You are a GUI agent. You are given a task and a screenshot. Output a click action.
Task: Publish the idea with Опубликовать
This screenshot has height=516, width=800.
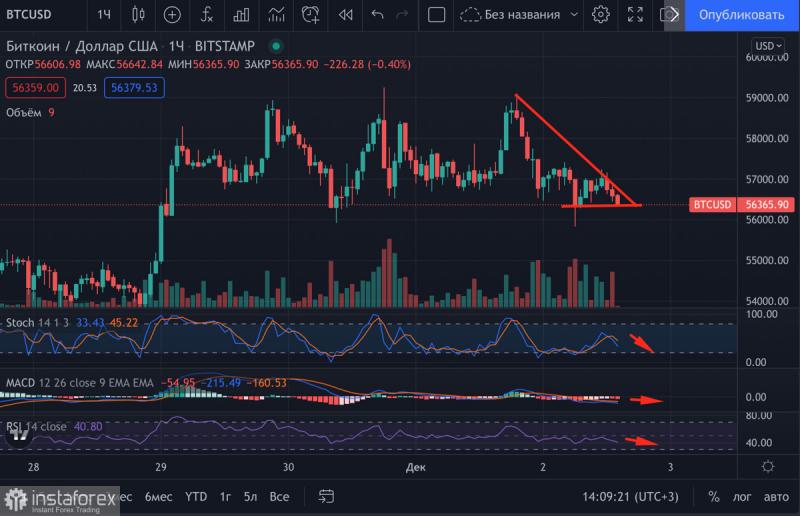coord(741,15)
